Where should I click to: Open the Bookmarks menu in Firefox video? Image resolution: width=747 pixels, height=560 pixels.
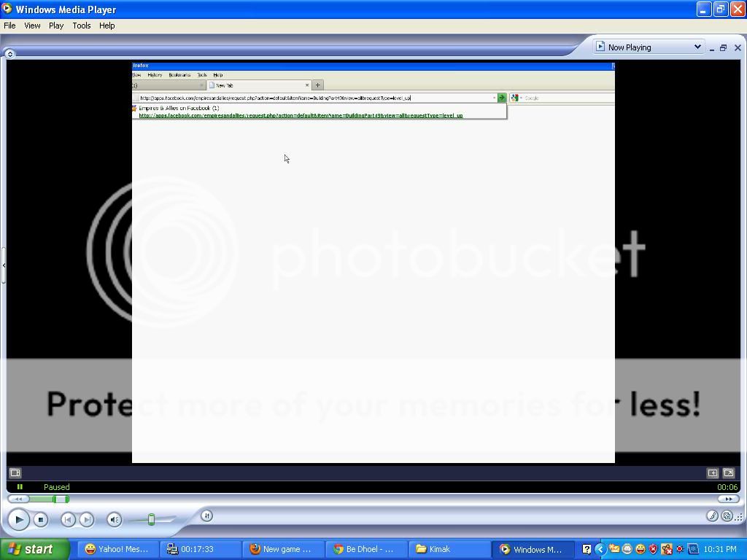click(179, 75)
